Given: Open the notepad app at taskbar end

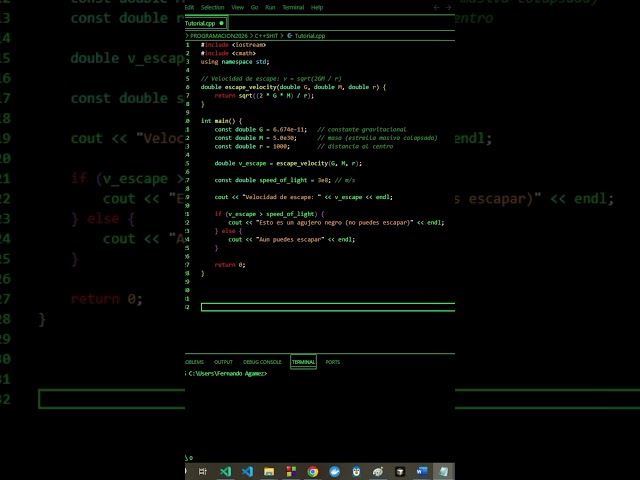Looking at the screenshot, I should tap(443, 471).
